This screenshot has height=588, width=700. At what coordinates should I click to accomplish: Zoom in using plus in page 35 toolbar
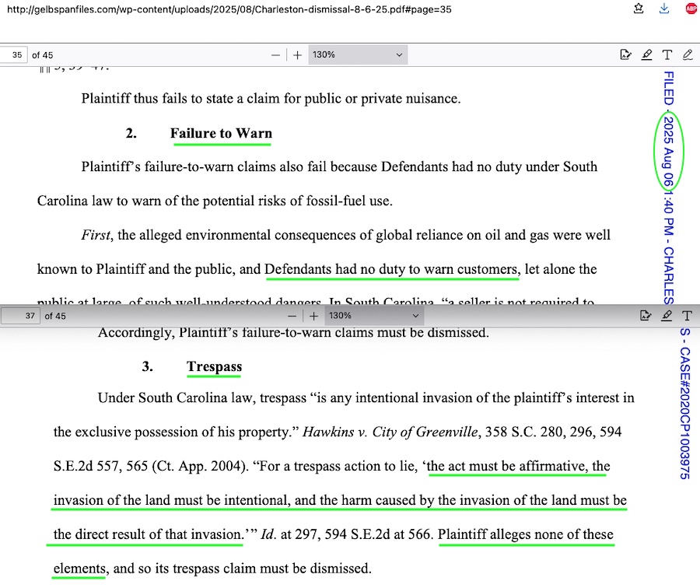click(297, 55)
